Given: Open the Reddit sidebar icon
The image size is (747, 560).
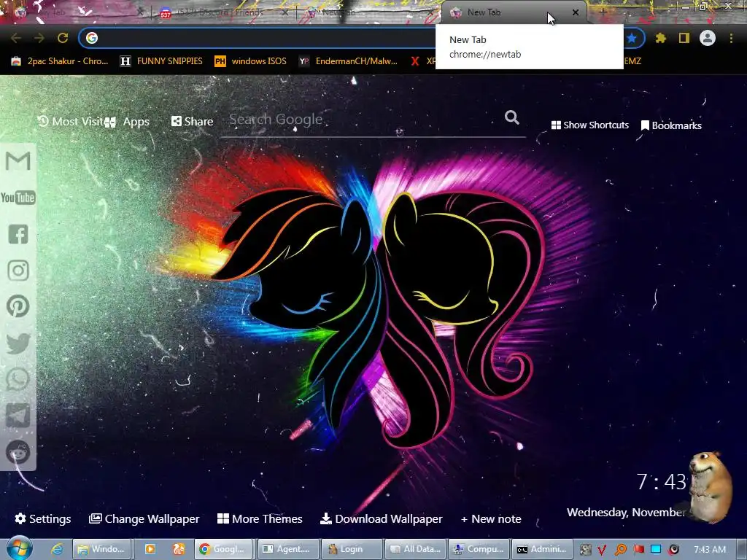Looking at the screenshot, I should [18, 452].
